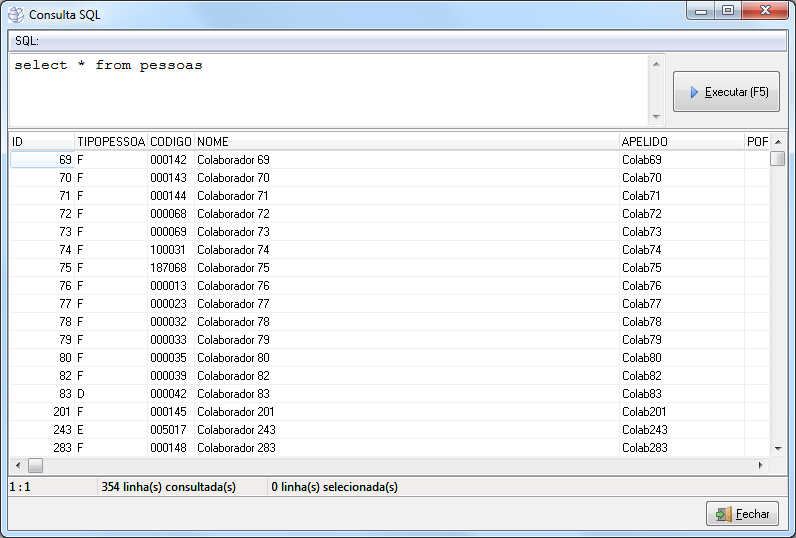Maximize the Consulta SQL window
This screenshot has width=796, height=538.
pos(727,11)
